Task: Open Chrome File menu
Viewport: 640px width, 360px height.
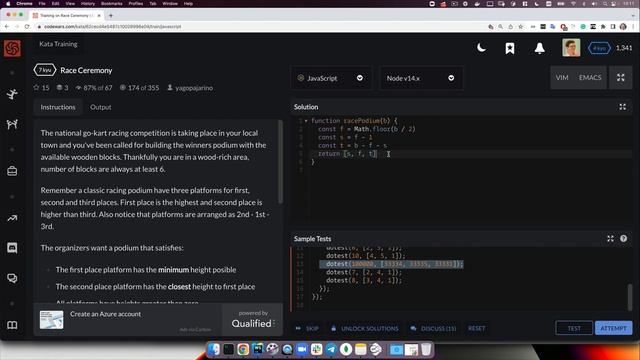Action: 42,3
